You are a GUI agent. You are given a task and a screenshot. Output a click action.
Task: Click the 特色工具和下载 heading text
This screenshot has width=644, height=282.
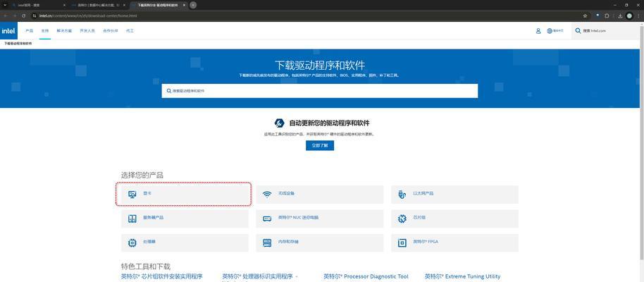tap(145, 266)
